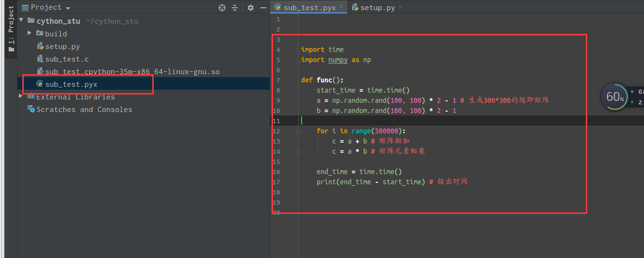Expand External Libraries node
The height and width of the screenshot is (258, 644).
tap(21, 96)
